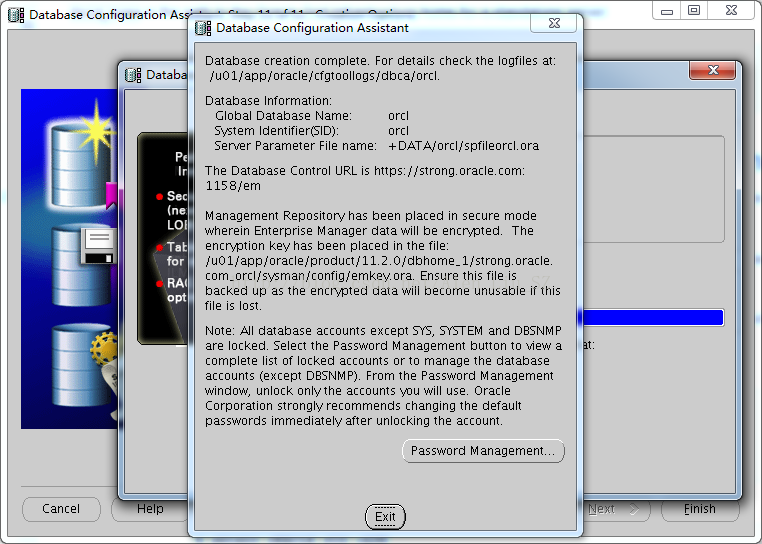Click "Server Parameter File name:" label
This screenshot has width=762, height=544.
pyautogui.click(x=295, y=146)
